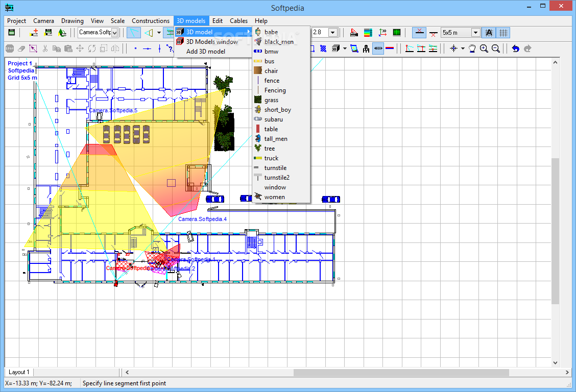
Task: Open the Constructions menu
Action: coord(150,21)
